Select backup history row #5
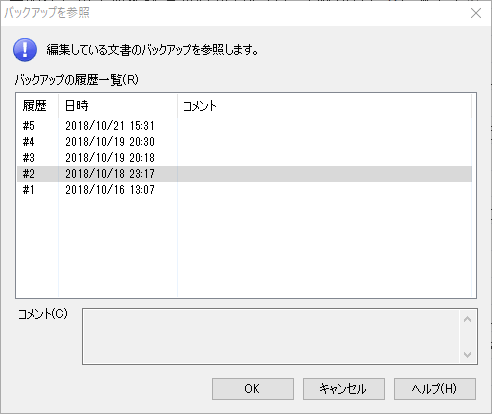This screenshot has height=414, width=492. pyautogui.click(x=244, y=126)
